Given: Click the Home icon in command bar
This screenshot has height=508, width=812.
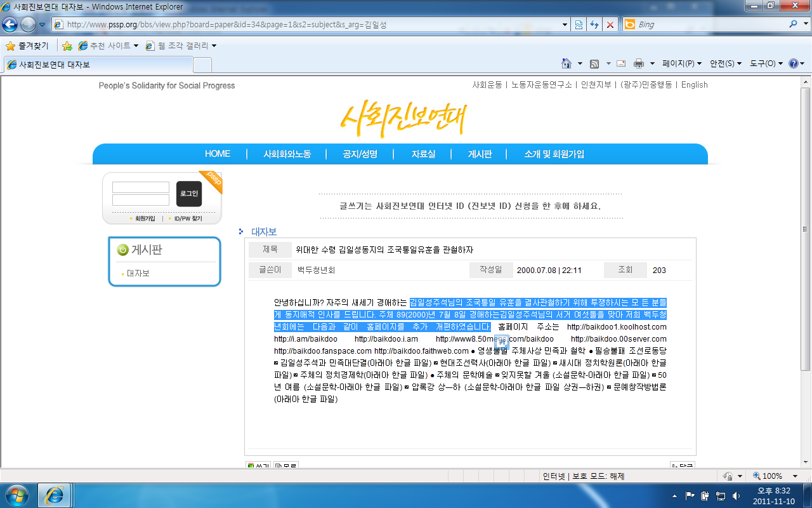Looking at the screenshot, I should [566, 63].
